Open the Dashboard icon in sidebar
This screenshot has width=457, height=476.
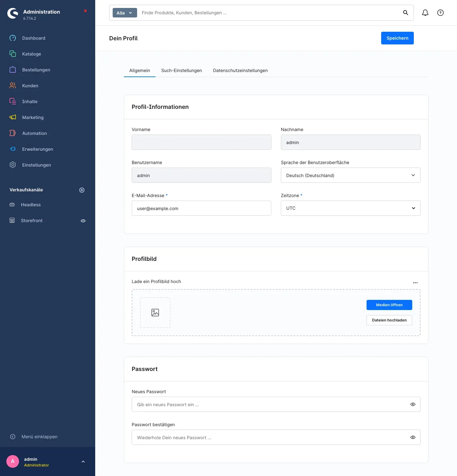pyautogui.click(x=13, y=38)
